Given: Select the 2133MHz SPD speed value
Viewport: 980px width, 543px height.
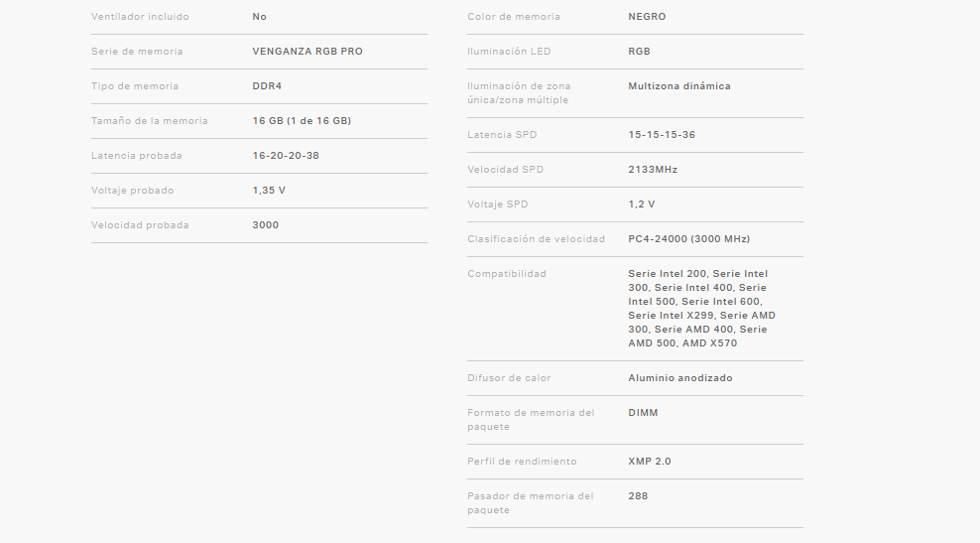Looking at the screenshot, I should coord(653,170).
